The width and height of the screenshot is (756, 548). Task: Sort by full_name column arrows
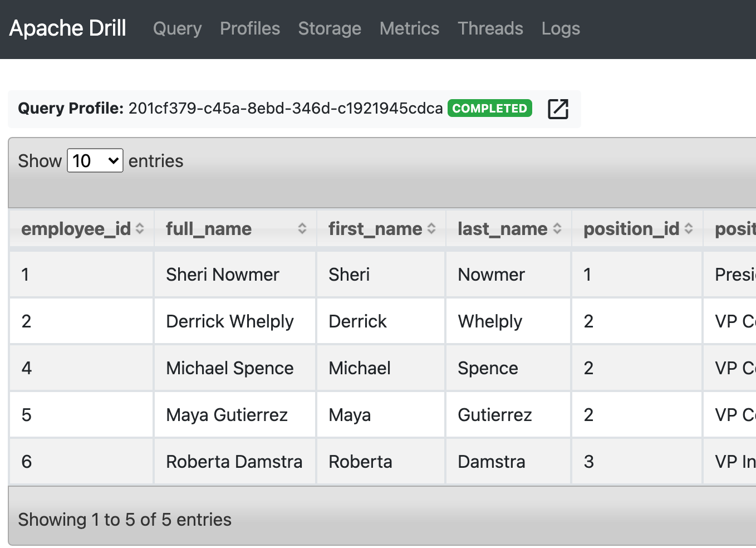click(x=302, y=228)
